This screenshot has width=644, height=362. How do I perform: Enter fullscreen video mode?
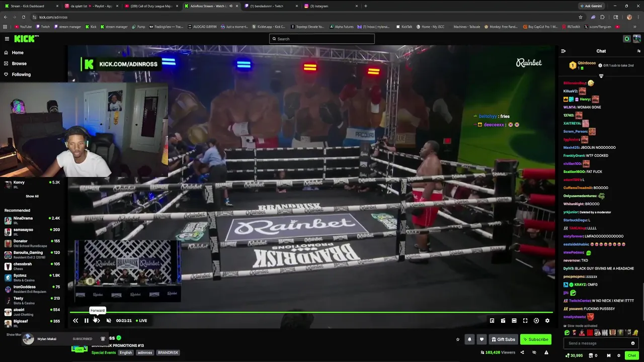tap(525, 321)
